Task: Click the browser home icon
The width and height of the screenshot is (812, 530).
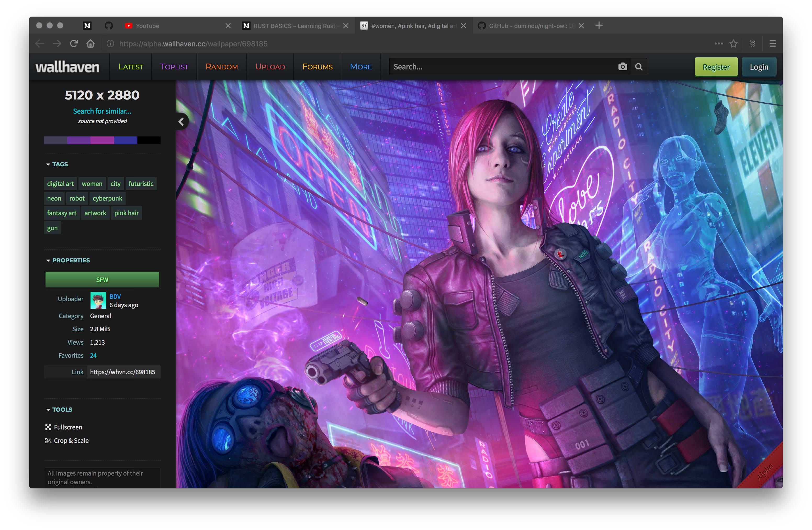Action: pyautogui.click(x=91, y=44)
